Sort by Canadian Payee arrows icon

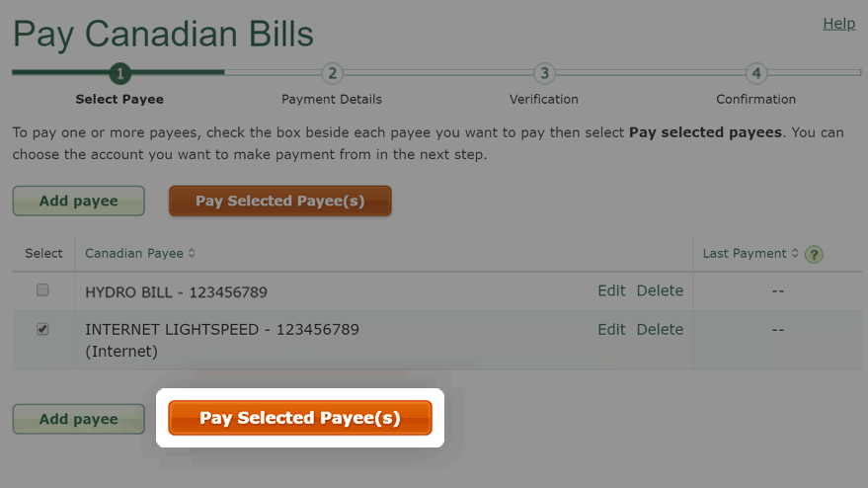click(x=192, y=253)
